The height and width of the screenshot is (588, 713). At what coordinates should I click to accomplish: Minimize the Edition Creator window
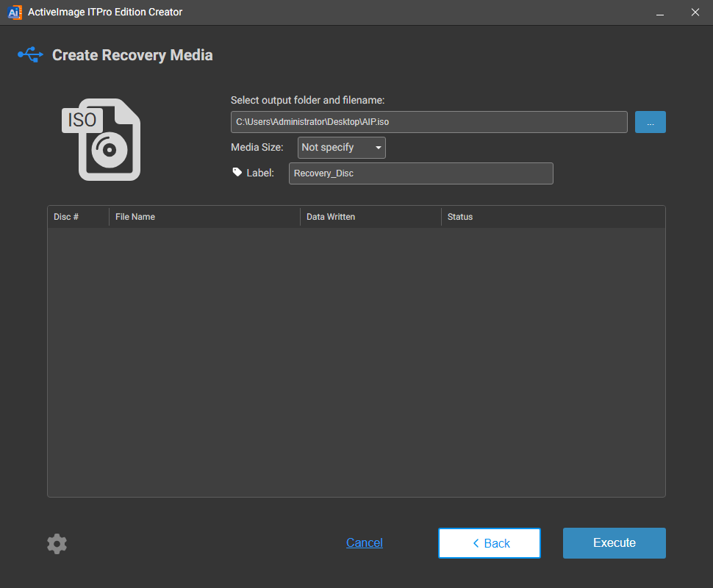coord(660,12)
